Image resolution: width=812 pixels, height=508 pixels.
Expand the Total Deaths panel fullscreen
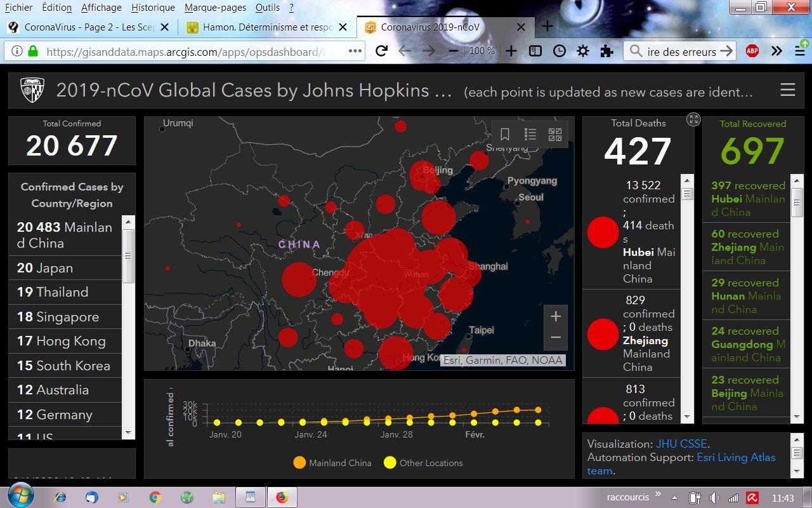pos(693,119)
